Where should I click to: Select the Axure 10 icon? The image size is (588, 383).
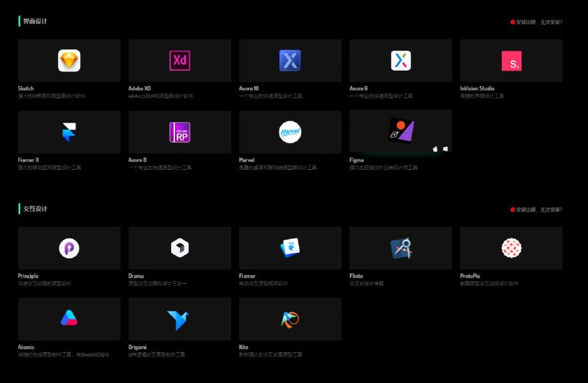coord(290,60)
